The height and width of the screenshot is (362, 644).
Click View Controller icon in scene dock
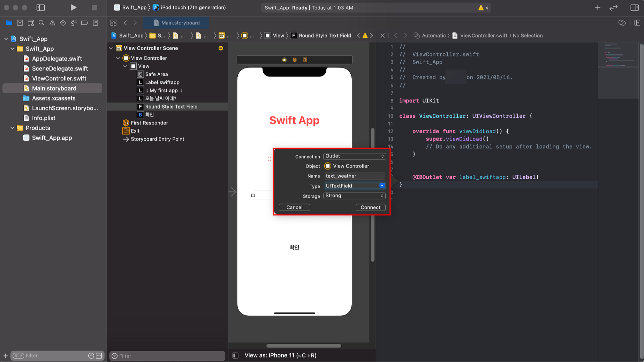pyautogui.click(x=285, y=60)
